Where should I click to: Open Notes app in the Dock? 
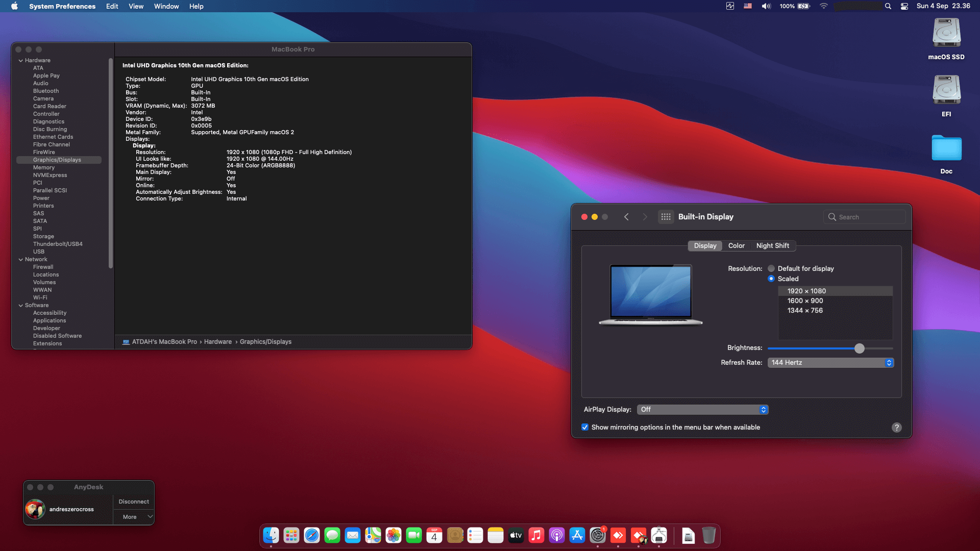pos(496,535)
